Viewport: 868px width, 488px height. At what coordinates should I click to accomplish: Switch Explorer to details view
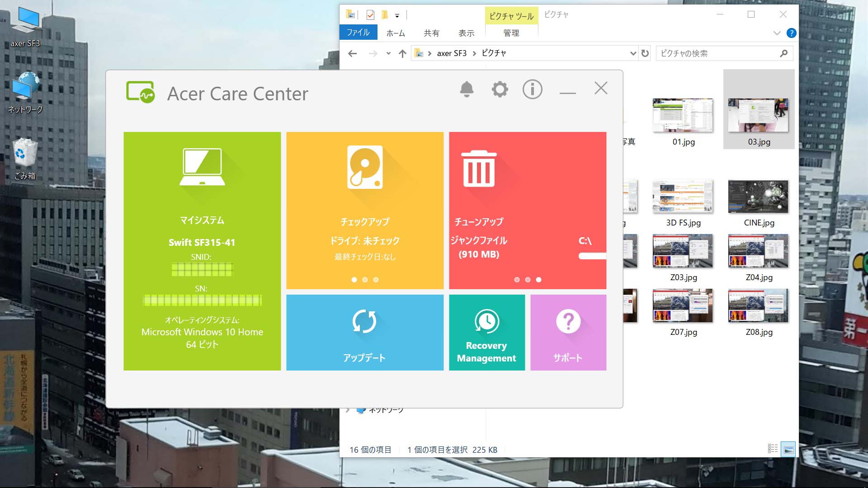point(773,449)
